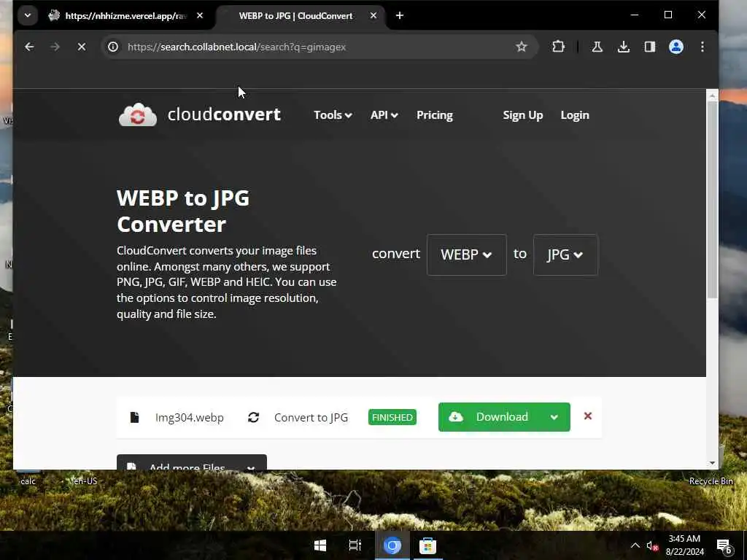View site information icon in address bar
The image size is (747, 560).
(x=113, y=47)
